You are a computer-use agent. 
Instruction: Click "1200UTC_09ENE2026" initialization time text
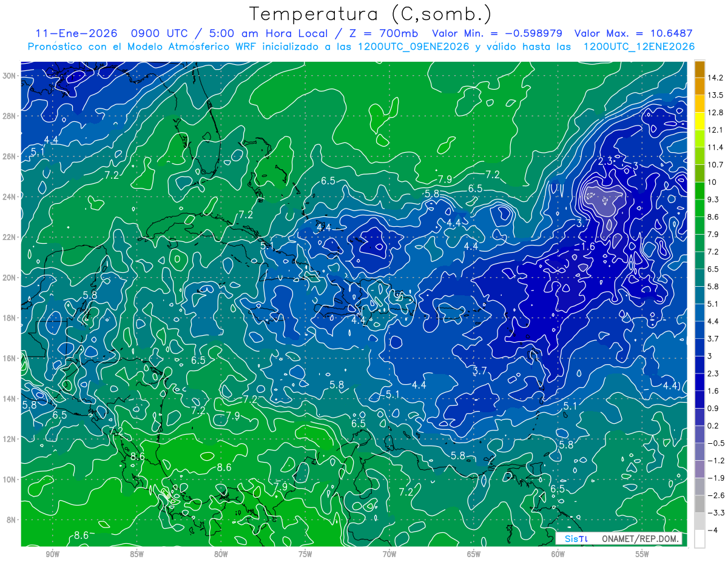tap(414, 47)
